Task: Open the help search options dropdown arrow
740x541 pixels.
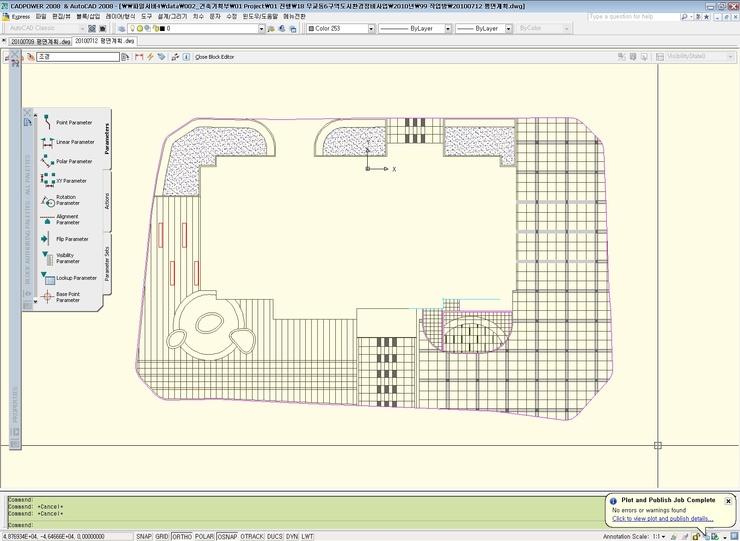Action: [691, 17]
